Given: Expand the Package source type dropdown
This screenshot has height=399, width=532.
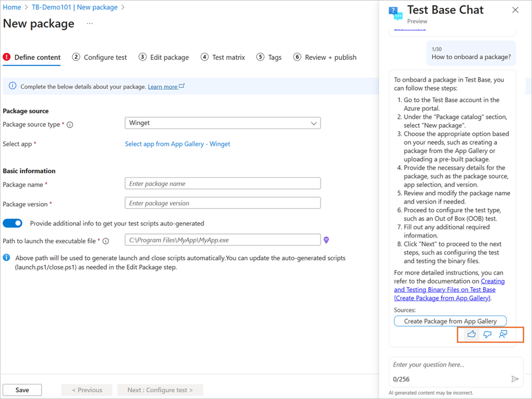Looking at the screenshot, I should pyautogui.click(x=223, y=123).
